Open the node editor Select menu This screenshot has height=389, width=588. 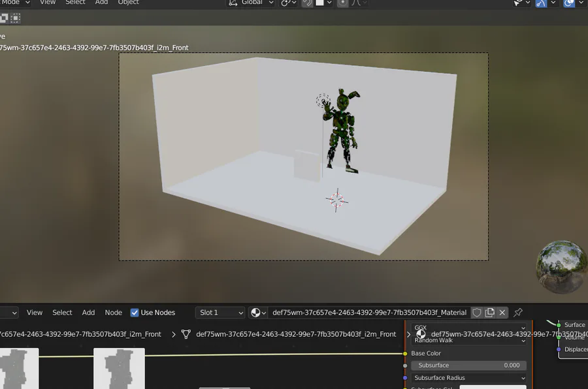click(x=62, y=313)
